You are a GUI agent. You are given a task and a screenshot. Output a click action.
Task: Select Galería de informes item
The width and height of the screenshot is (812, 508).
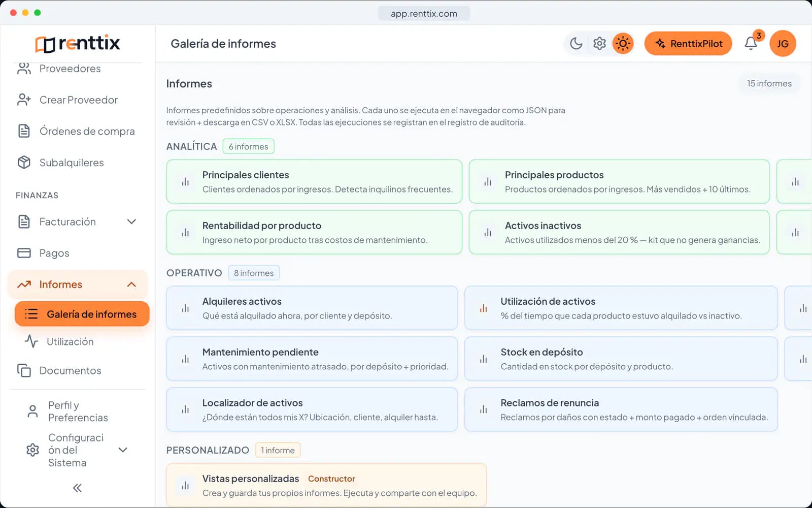[82, 314]
